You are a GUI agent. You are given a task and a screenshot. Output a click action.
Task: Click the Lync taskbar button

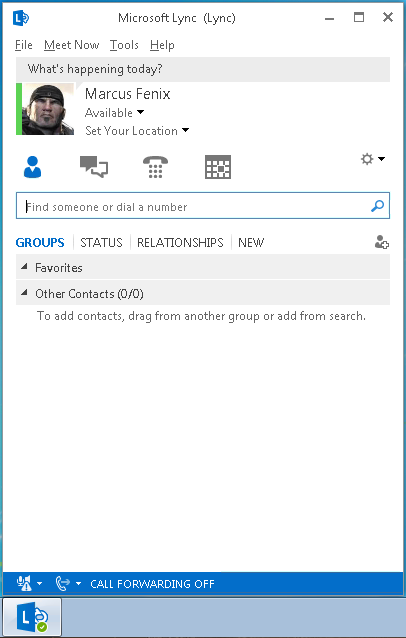32,617
